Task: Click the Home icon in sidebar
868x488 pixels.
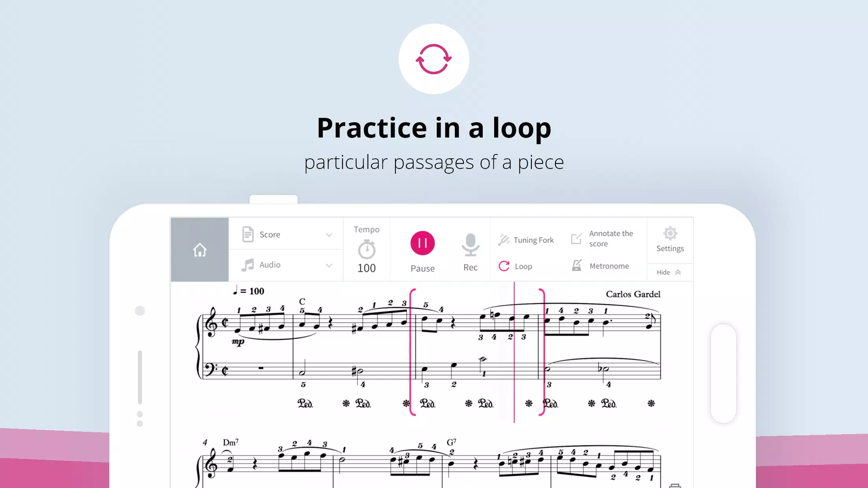Action: [200, 250]
